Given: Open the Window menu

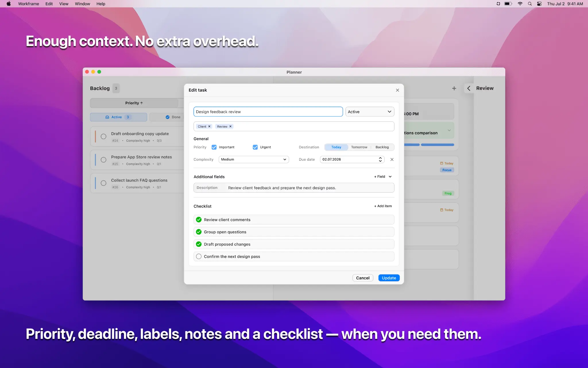Looking at the screenshot, I should [x=82, y=4].
